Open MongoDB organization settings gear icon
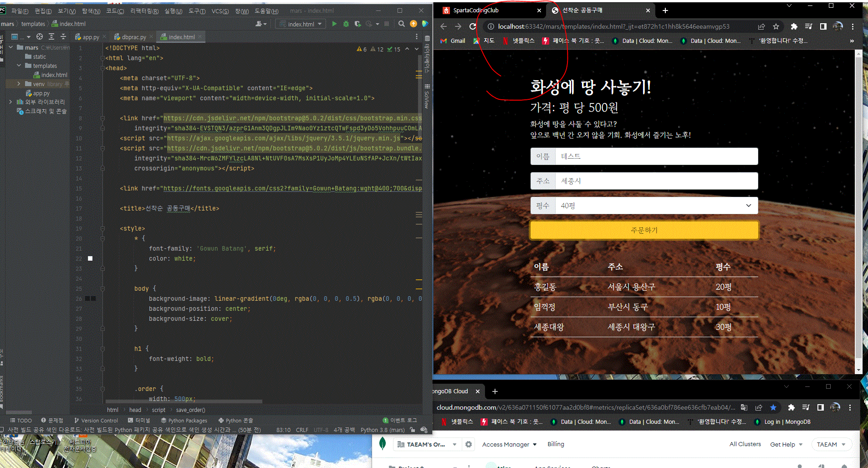Image resolution: width=868 pixels, height=468 pixels. (x=469, y=444)
